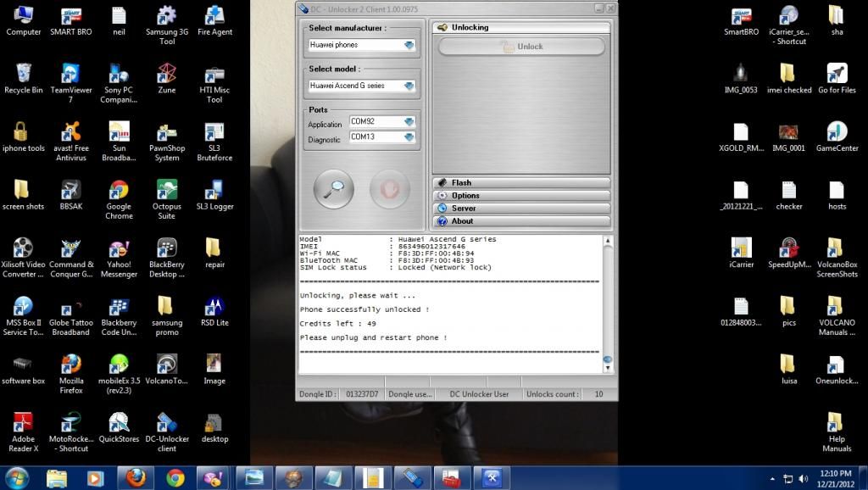Show hidden system tray icons
This screenshot has width=868, height=490.
(772, 478)
